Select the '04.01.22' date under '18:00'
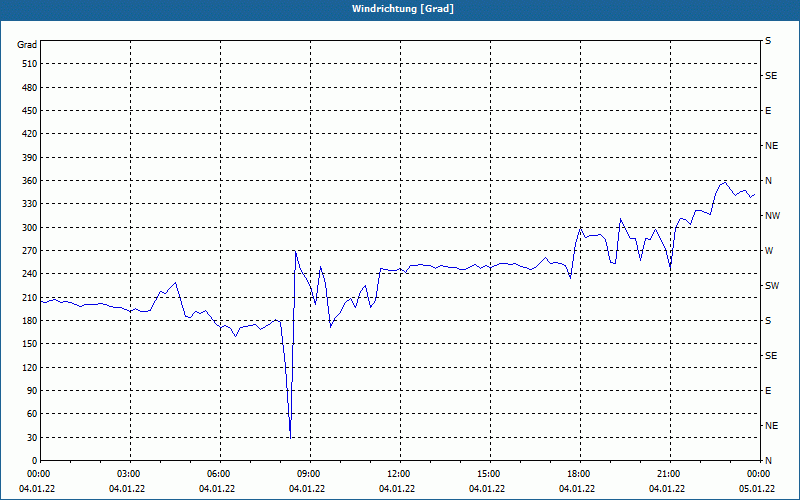 point(577,489)
